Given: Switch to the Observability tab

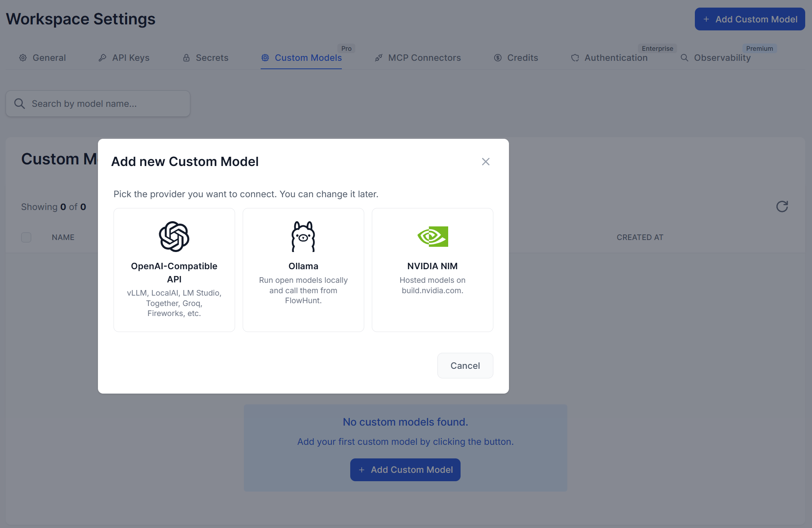Looking at the screenshot, I should [716, 58].
